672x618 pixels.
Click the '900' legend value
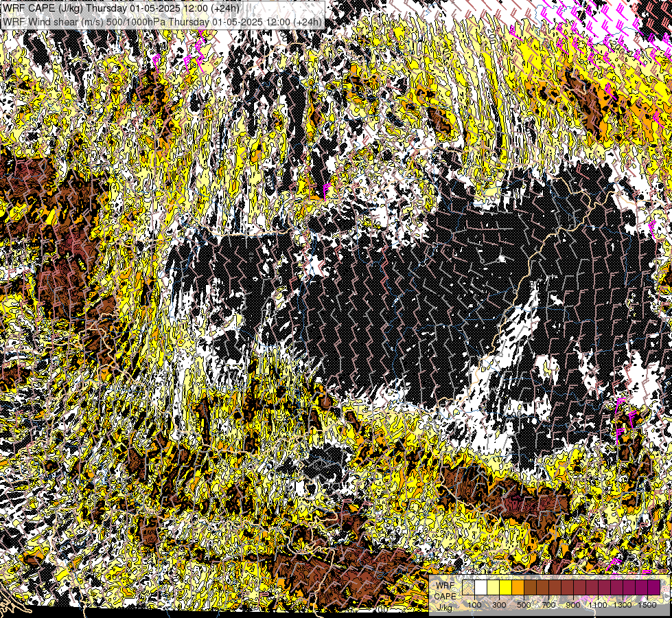click(573, 605)
